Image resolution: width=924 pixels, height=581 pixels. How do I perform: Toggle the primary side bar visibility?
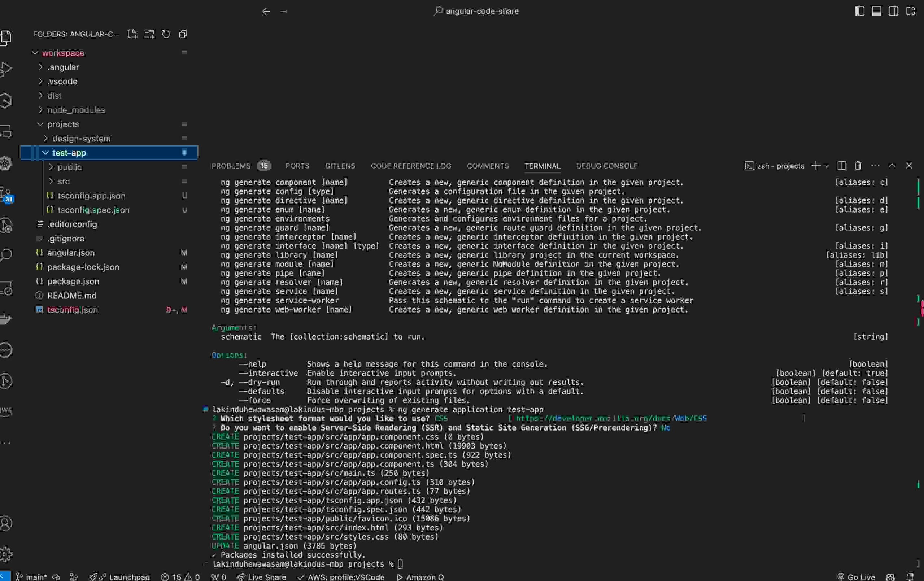pos(859,11)
